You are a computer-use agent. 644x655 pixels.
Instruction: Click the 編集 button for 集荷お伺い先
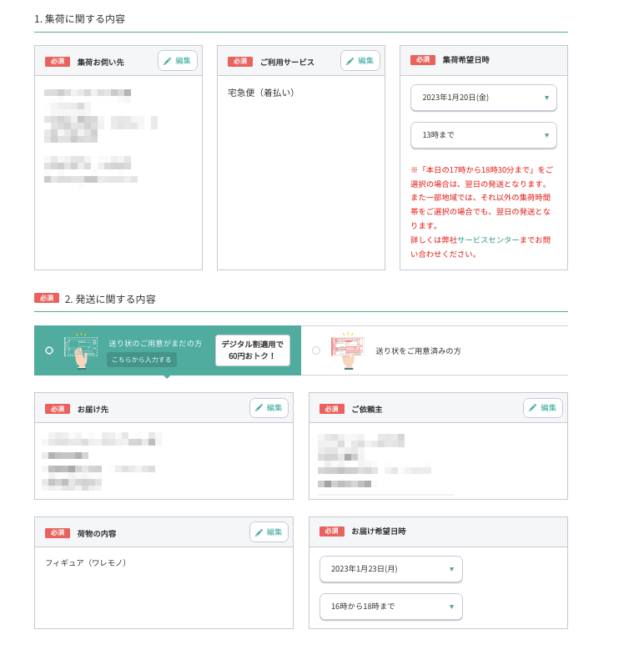coord(178,61)
